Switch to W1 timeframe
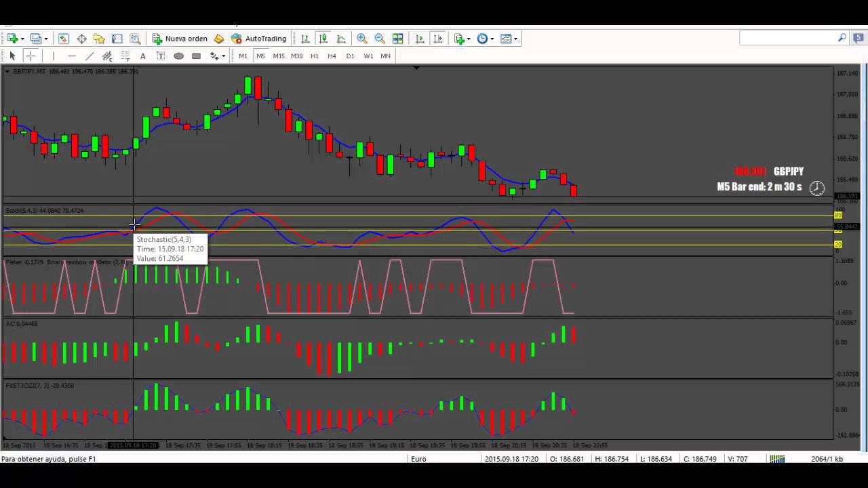 (368, 56)
